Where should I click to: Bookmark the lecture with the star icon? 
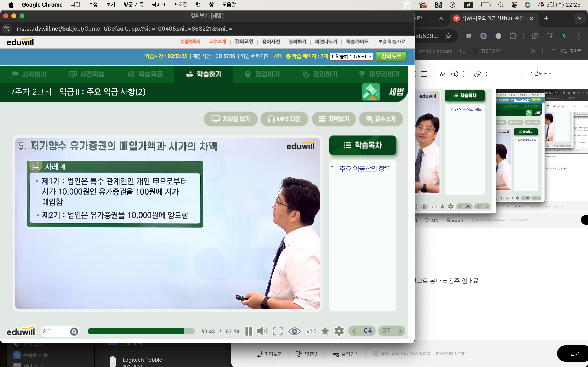(x=325, y=331)
